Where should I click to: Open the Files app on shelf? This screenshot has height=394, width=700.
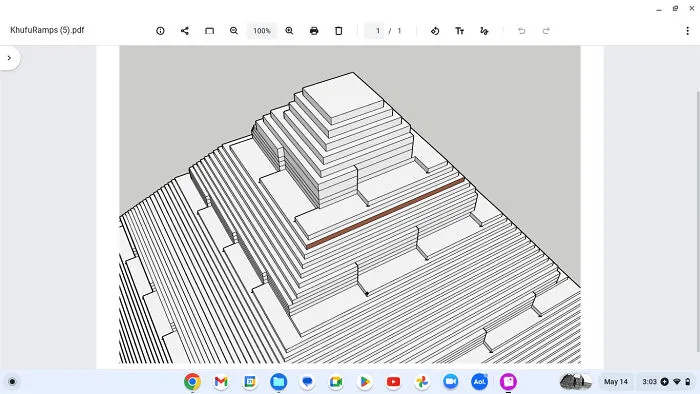click(x=279, y=382)
